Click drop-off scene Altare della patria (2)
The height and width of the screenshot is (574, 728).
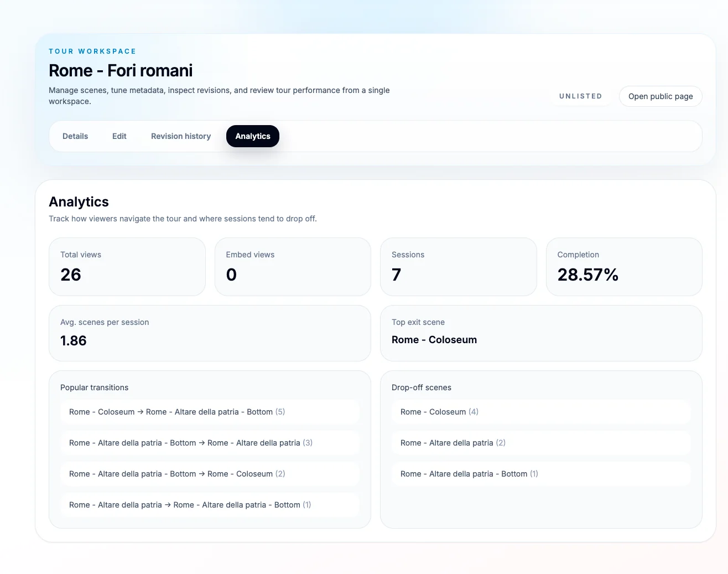click(x=541, y=443)
